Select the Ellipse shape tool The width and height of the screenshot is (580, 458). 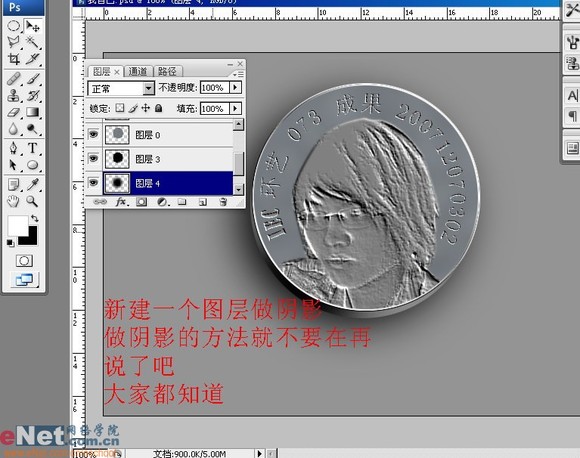point(33,165)
